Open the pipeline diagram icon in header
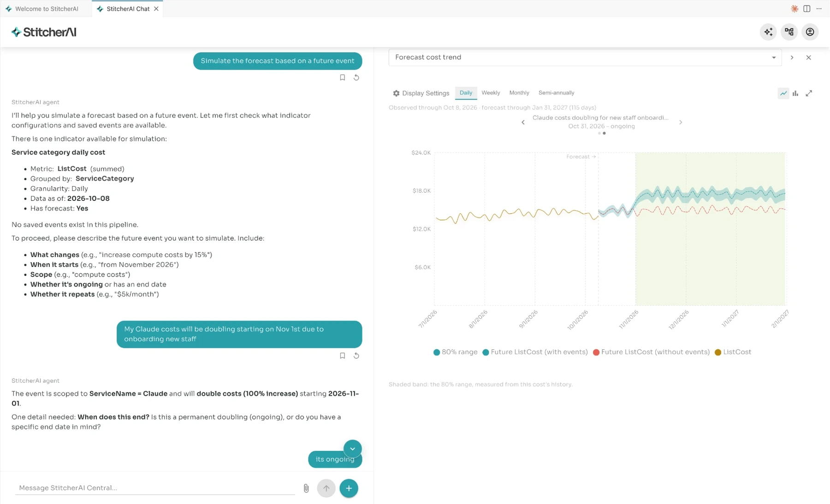 coord(789,32)
